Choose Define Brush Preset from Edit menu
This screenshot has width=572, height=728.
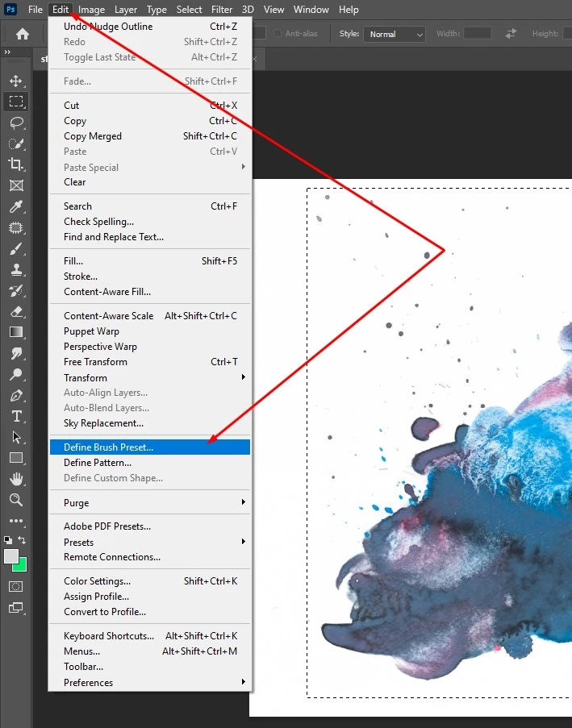(x=150, y=447)
